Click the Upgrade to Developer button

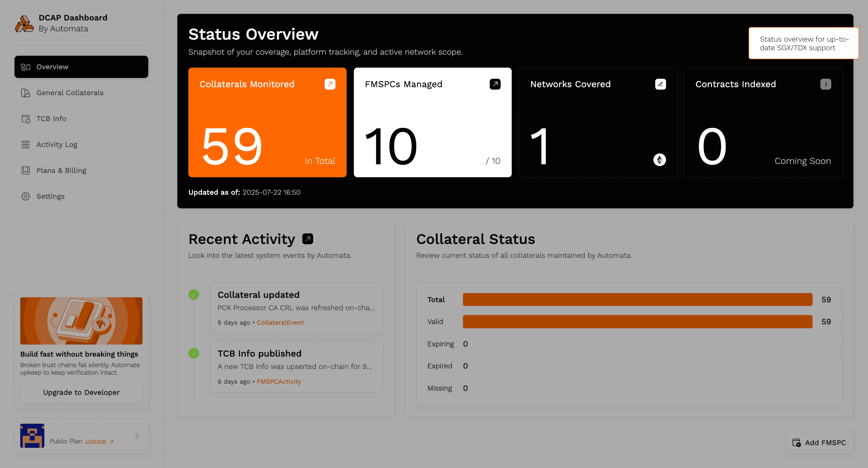(81, 392)
